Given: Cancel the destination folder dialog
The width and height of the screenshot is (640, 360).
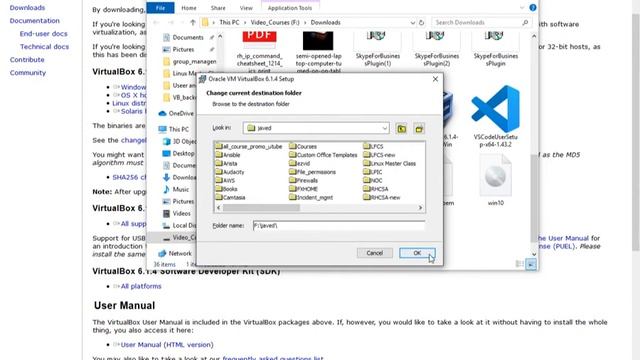Looking at the screenshot, I should coord(374,253).
